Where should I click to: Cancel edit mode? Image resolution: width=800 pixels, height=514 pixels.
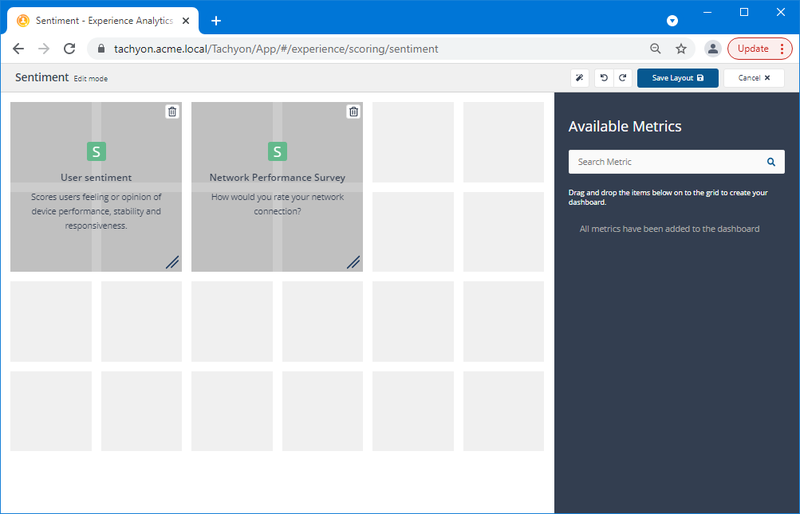click(x=754, y=78)
